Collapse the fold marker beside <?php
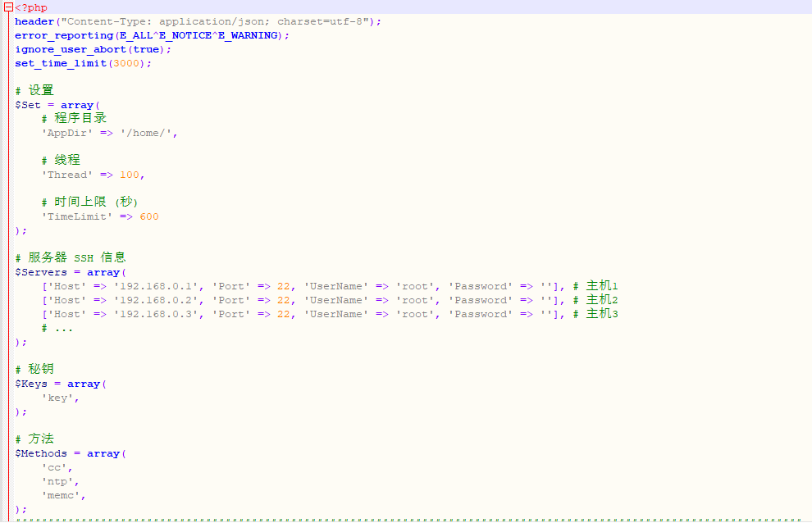Screen dimensions: 812x523 click(x=8, y=7)
